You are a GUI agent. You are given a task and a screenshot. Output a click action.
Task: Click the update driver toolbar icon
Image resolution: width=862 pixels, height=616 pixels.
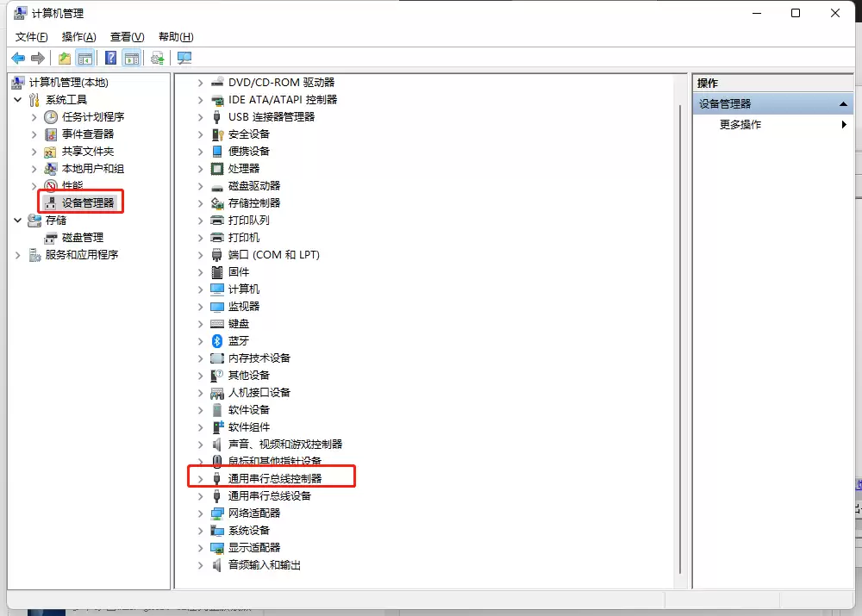click(157, 58)
